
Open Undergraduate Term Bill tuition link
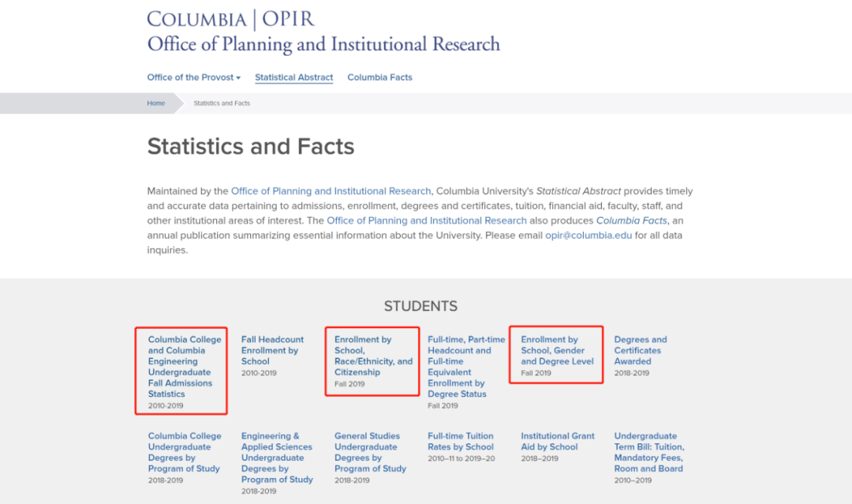point(648,452)
